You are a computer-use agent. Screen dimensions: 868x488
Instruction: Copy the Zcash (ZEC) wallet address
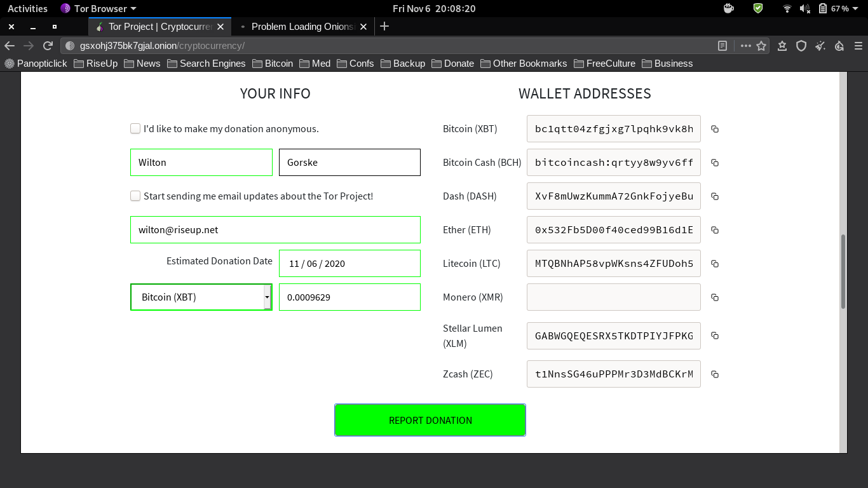pyautogui.click(x=715, y=374)
